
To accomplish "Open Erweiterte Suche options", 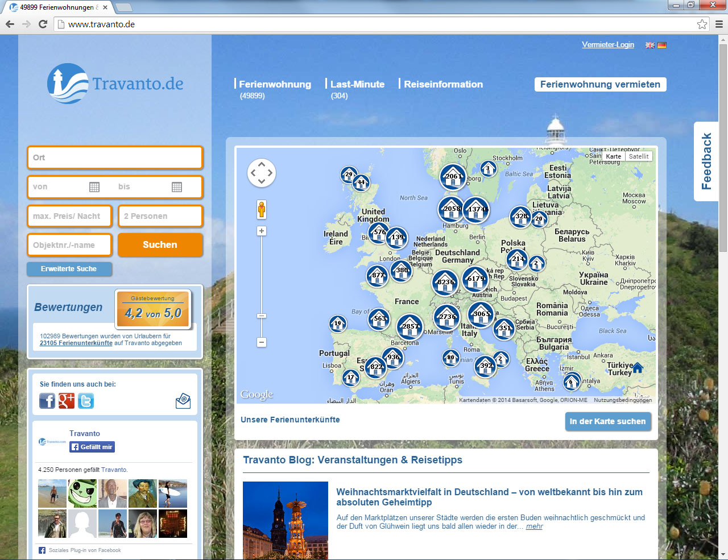I will coord(69,269).
